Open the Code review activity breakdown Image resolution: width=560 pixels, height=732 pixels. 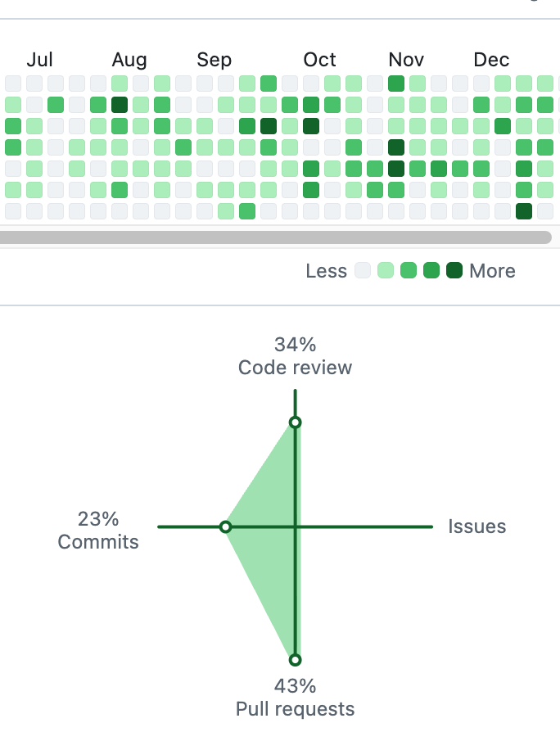click(x=295, y=357)
